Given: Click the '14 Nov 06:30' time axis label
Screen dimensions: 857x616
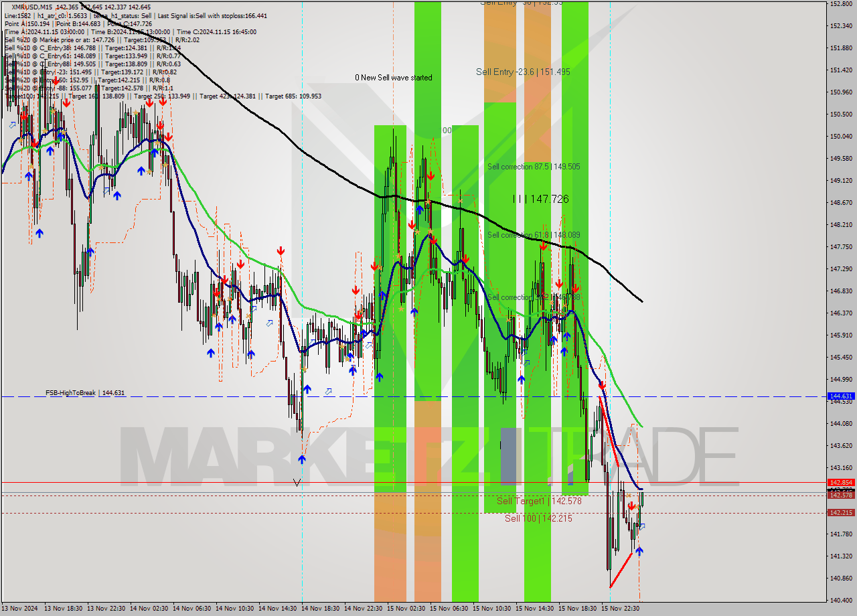Looking at the screenshot, I should click(x=191, y=609).
